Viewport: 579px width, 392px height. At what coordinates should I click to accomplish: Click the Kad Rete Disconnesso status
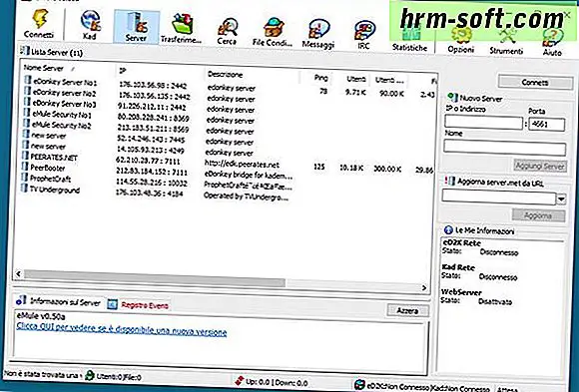(x=498, y=277)
